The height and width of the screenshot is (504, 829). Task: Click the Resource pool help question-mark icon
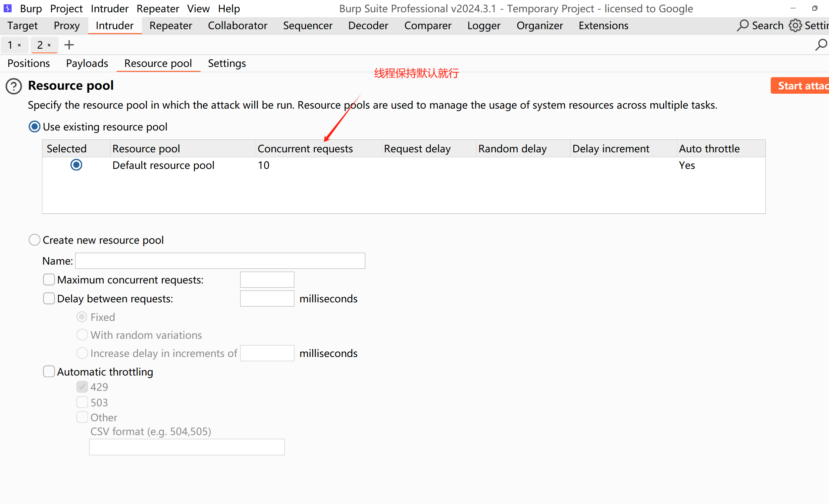click(14, 86)
